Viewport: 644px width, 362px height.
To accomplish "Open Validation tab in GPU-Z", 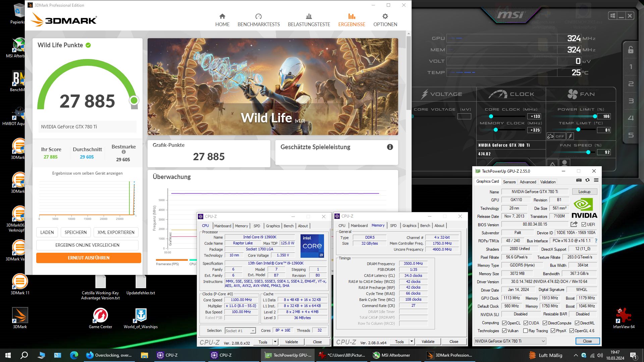I will (548, 182).
